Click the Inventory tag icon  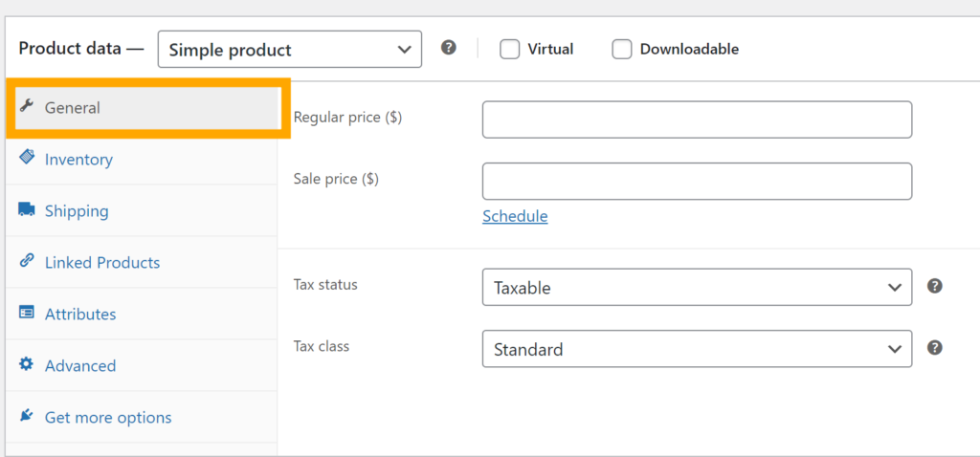27,158
